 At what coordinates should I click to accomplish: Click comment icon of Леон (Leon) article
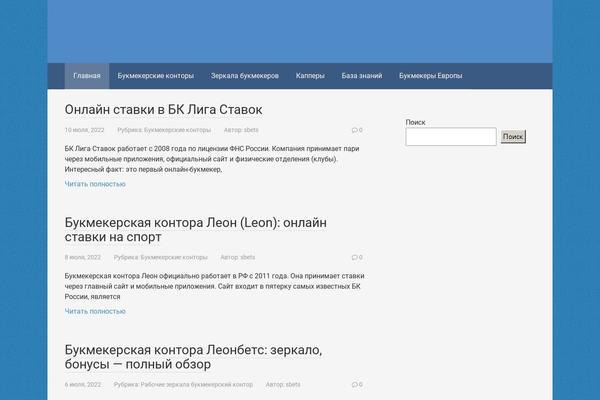tap(357, 258)
